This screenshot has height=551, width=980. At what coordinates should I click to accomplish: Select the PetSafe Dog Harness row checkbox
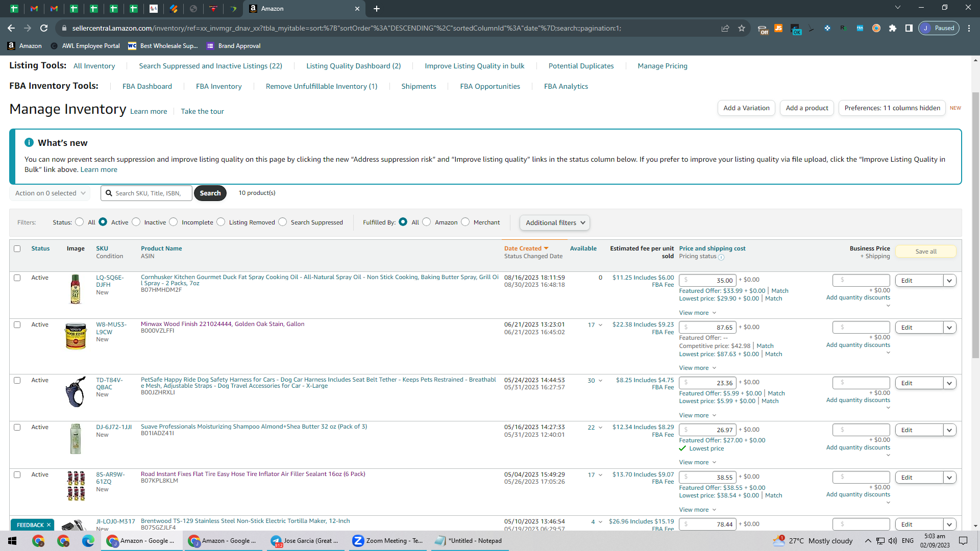[17, 381]
